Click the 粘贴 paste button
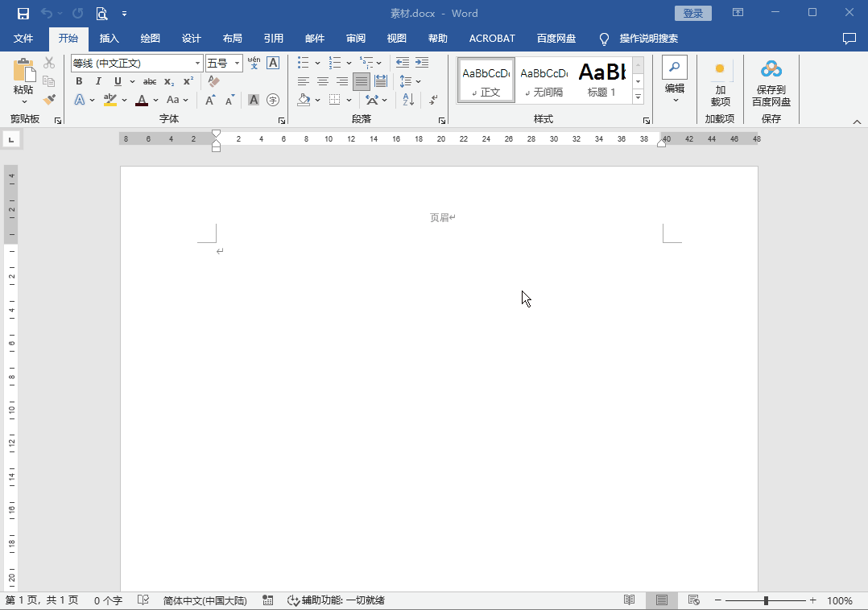Screen dimensions: 868x610 (23, 79)
